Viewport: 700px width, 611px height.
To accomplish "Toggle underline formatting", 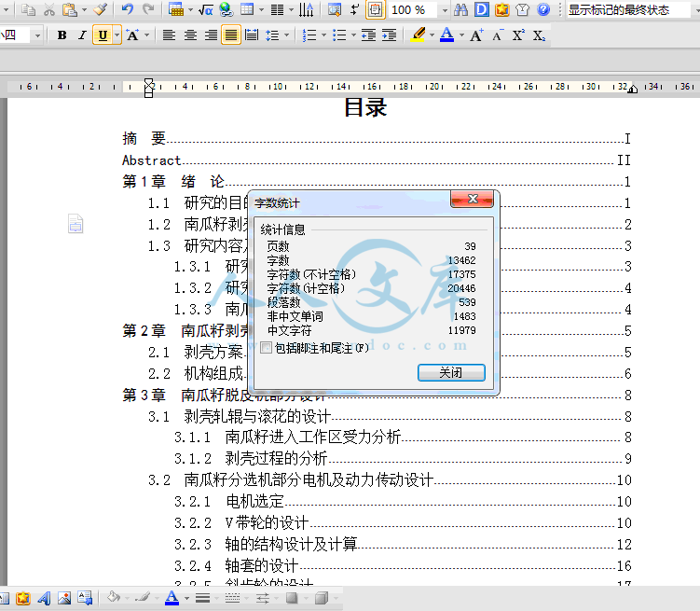I will (103, 35).
